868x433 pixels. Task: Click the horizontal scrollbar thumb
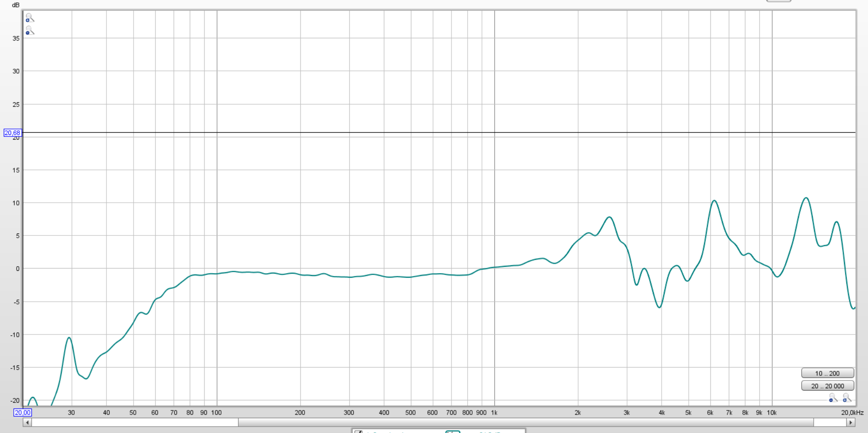pyautogui.click(x=525, y=422)
